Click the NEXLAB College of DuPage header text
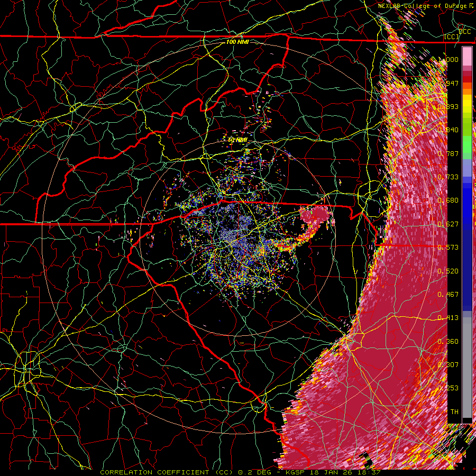The image size is (476, 476). (x=426, y=6)
